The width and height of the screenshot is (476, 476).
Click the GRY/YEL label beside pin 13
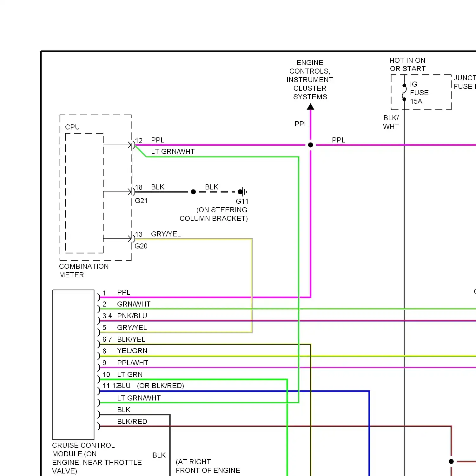(166, 234)
